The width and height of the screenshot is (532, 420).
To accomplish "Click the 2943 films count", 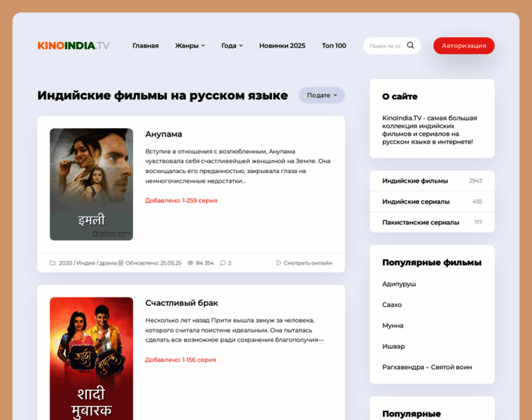I will tap(475, 181).
